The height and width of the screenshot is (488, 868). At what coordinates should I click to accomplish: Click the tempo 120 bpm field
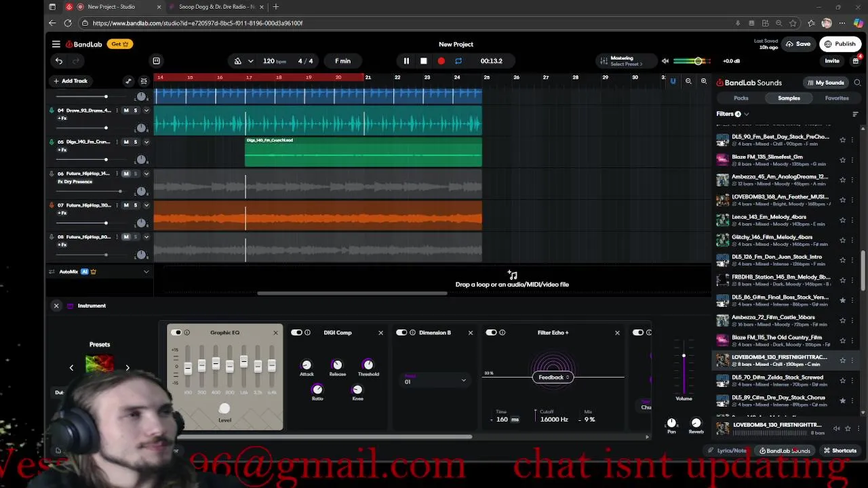pyautogui.click(x=275, y=61)
